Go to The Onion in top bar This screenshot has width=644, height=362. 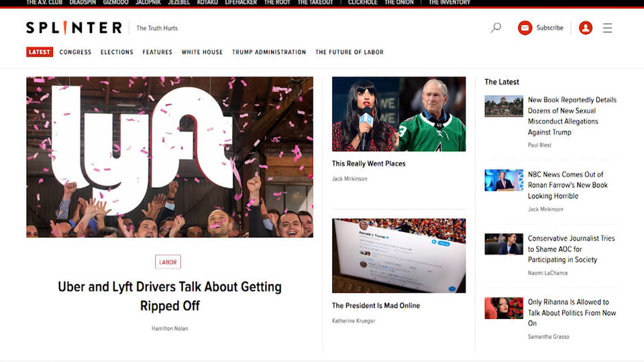tap(399, 3)
